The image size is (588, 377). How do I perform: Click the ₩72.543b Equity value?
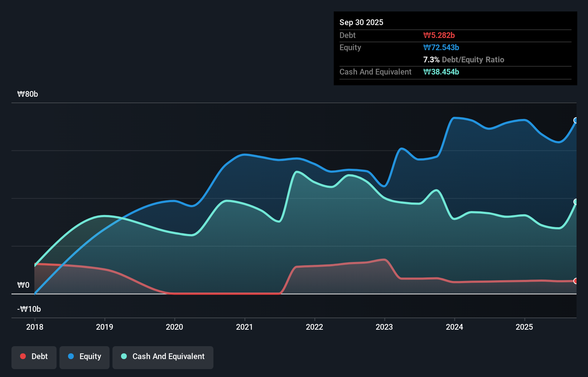point(441,47)
